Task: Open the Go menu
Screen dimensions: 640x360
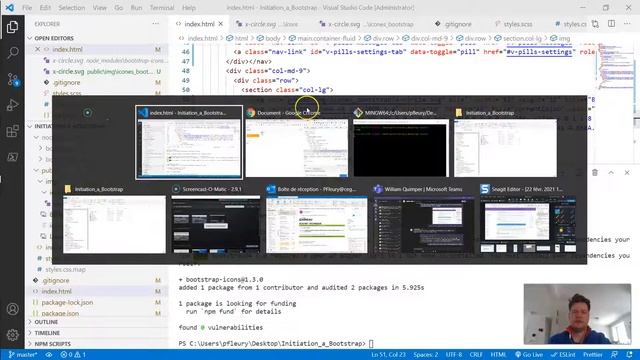Action: coord(118,8)
